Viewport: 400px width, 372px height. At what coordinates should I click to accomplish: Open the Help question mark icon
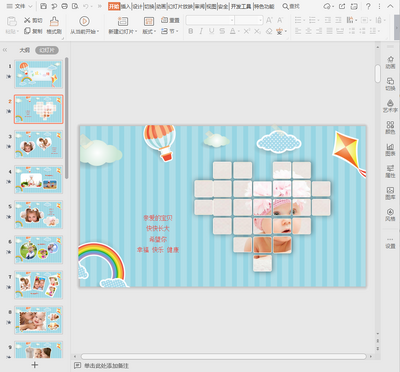pos(368,6)
